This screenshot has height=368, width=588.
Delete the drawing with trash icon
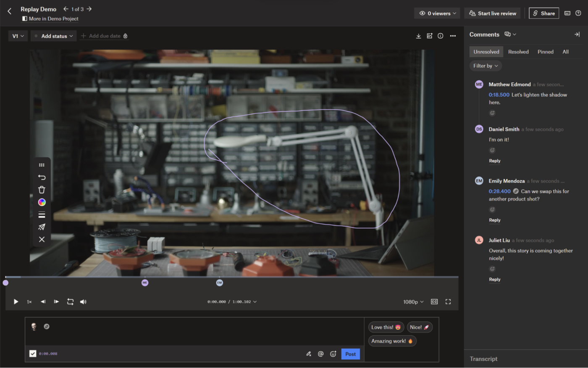click(42, 190)
